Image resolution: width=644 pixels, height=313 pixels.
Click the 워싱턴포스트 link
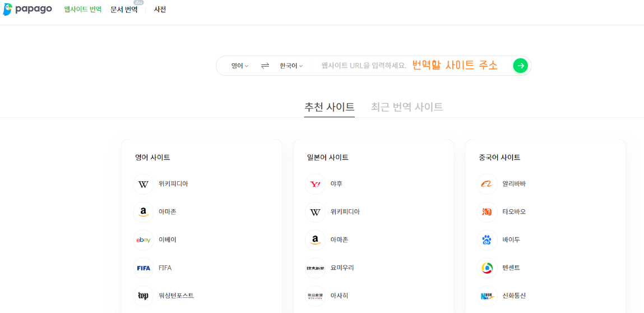[176, 296]
